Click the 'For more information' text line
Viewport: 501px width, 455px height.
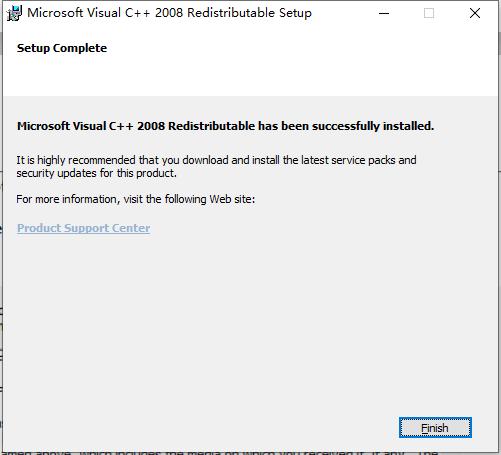(x=136, y=199)
